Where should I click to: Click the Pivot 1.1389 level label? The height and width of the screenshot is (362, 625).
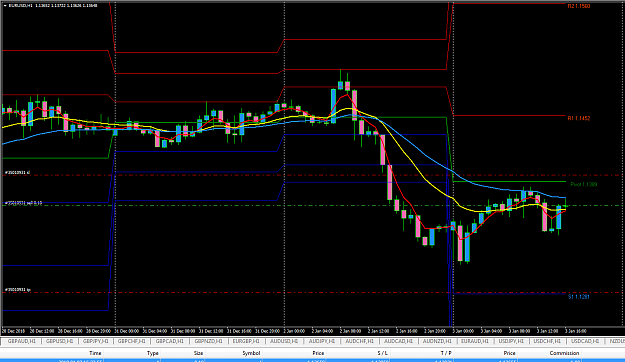coord(584,185)
